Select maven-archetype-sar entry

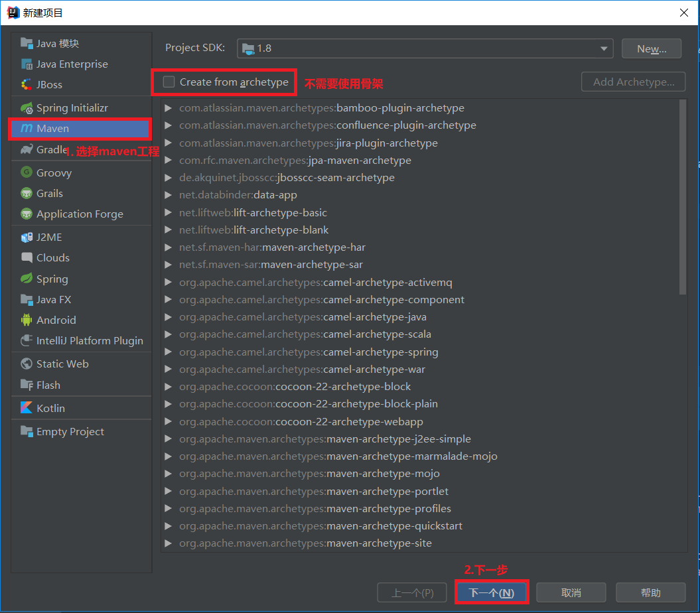tap(419, 265)
